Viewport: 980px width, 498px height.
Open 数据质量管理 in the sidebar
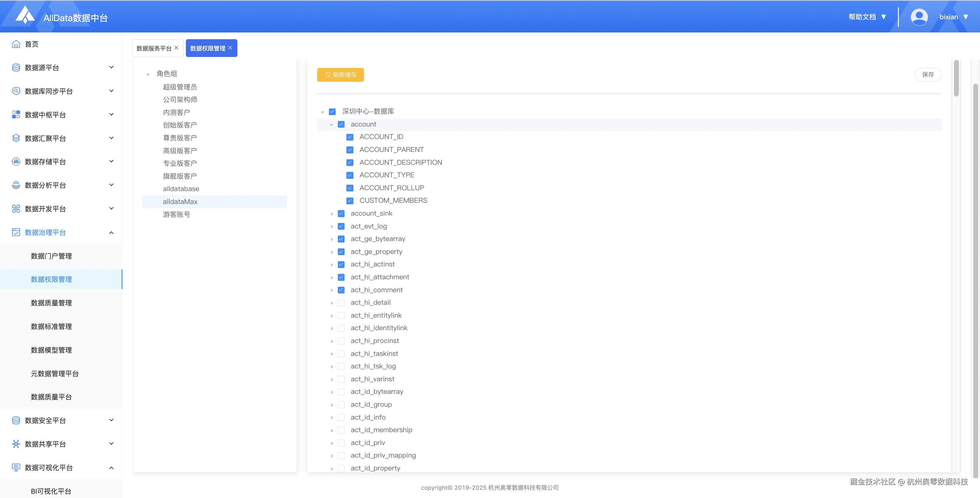51,303
